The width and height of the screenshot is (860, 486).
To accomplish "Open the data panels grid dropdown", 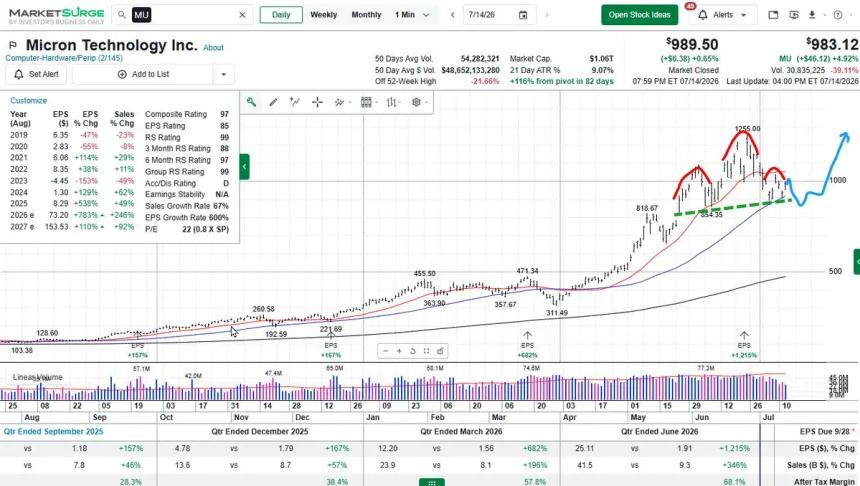I will (369, 102).
